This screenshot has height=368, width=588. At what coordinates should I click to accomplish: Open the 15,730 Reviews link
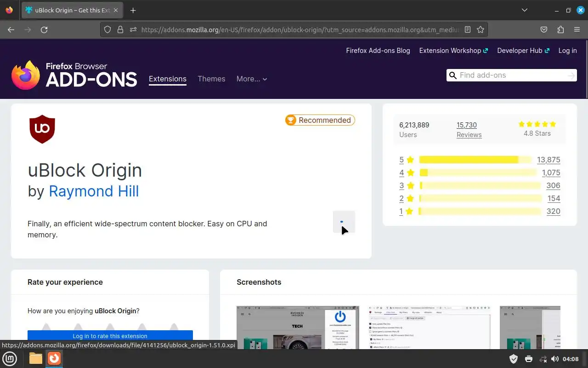469,130
